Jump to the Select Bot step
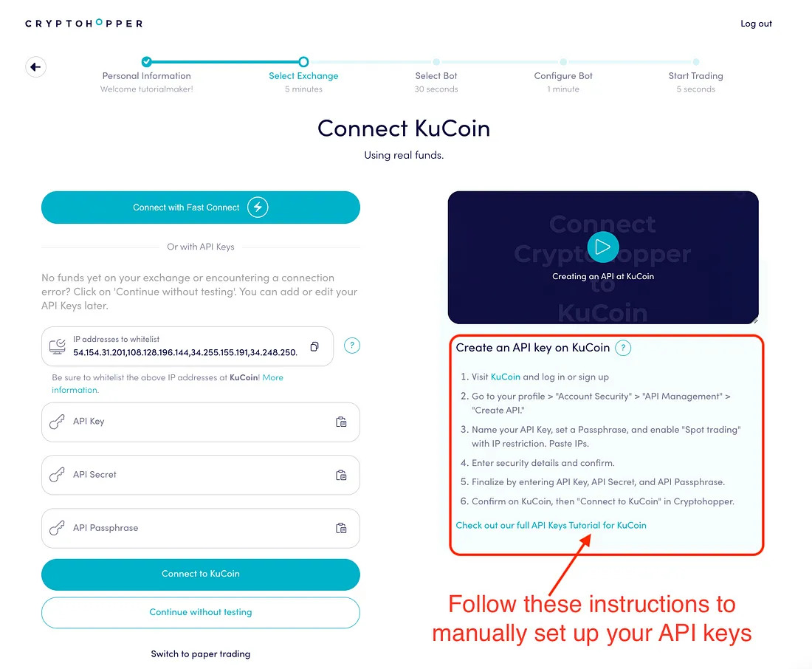 (436, 76)
